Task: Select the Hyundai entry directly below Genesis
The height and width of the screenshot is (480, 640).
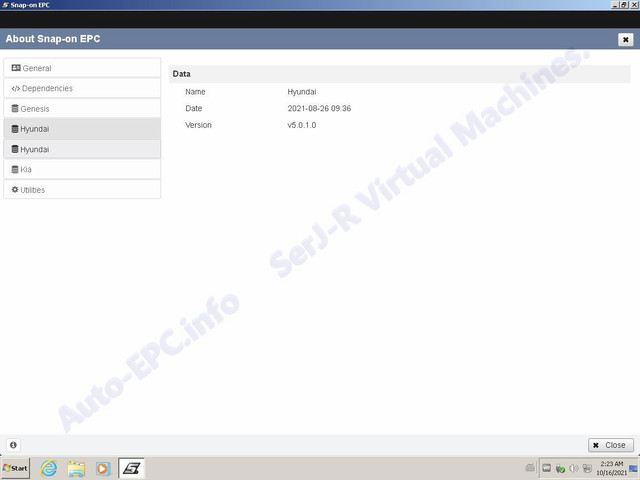Action: [82, 129]
